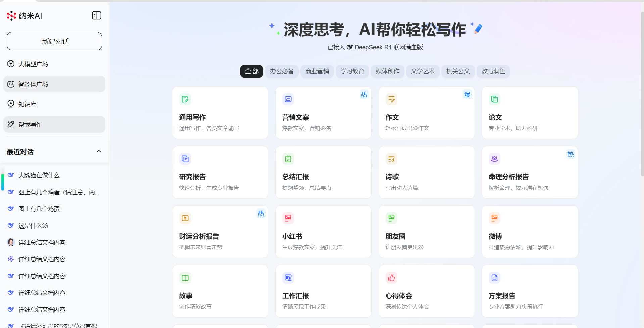Collapse the sidebar using the panel icon

pyautogui.click(x=96, y=15)
